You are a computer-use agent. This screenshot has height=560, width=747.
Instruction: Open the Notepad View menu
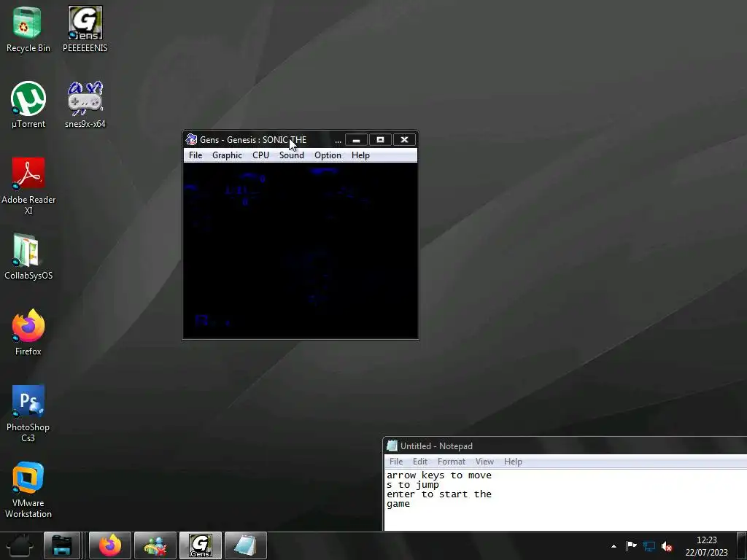484,462
